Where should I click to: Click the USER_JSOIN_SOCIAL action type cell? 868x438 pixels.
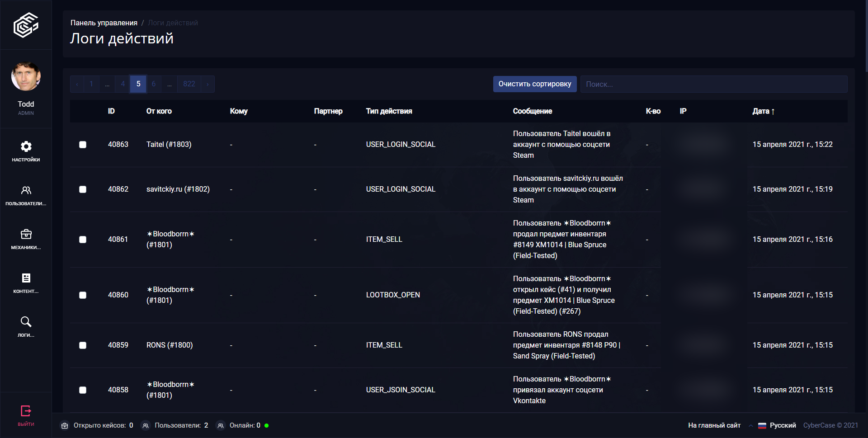(x=401, y=390)
